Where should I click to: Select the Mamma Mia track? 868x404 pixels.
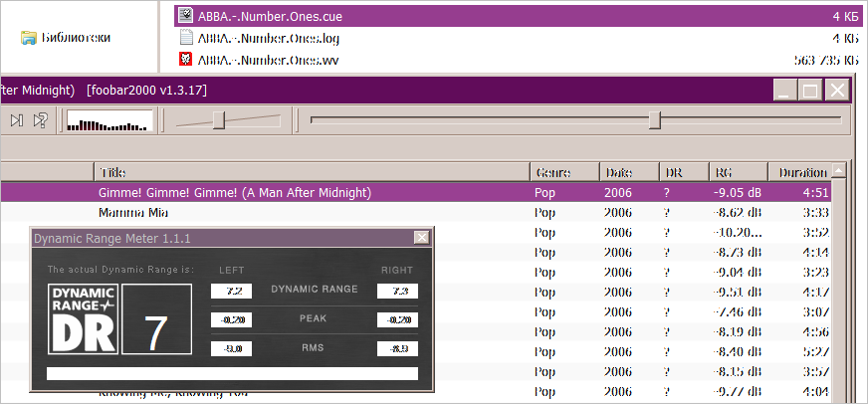pyautogui.click(x=133, y=213)
